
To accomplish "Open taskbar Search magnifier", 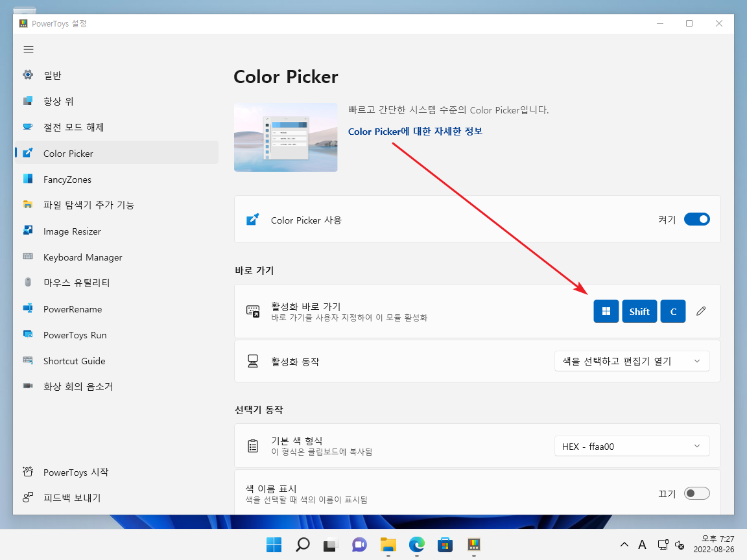I will pyautogui.click(x=303, y=544).
